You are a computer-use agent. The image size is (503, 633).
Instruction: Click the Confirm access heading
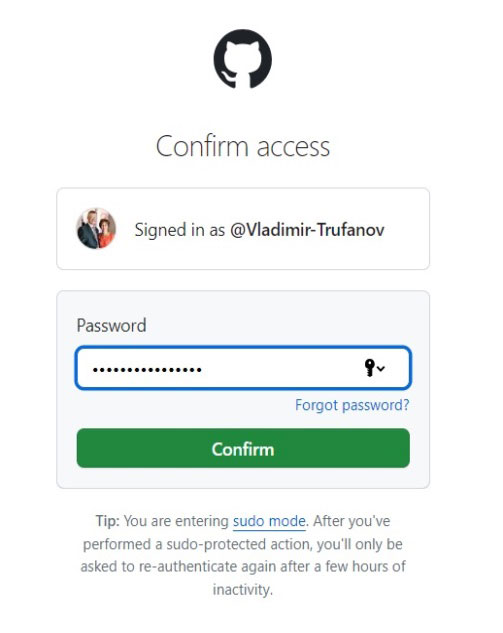243,146
